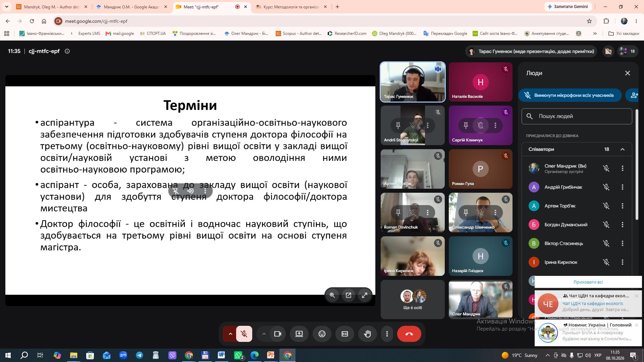Viewport: 644px width, 362px height.
Task: Switch to the Курс: Методологія tab
Action: 291,7
